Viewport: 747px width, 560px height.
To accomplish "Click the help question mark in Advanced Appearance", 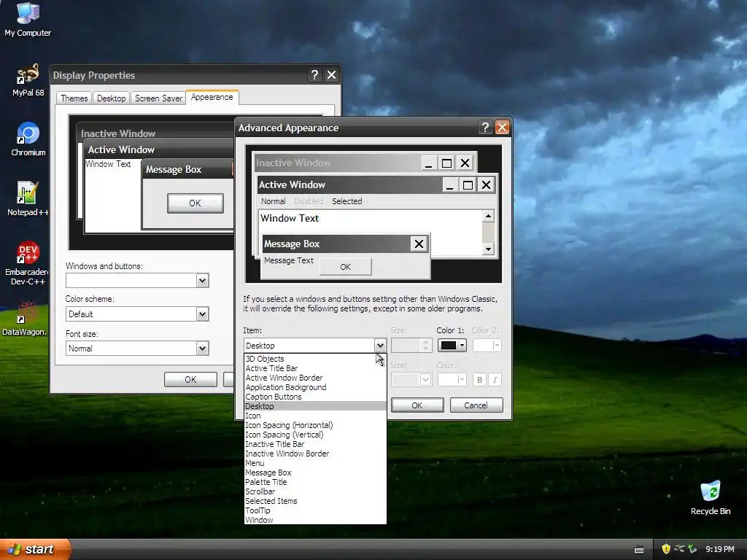I will (485, 127).
